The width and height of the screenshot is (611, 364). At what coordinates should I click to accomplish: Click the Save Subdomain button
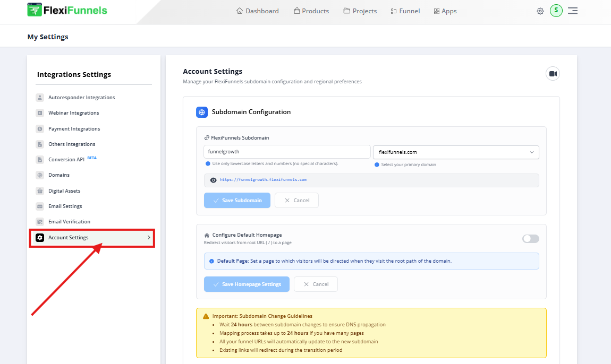click(237, 201)
